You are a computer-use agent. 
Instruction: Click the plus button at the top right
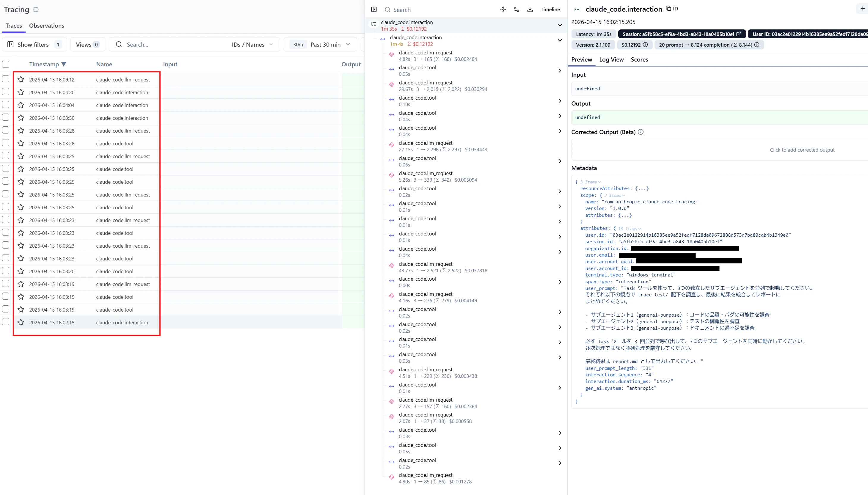tap(862, 9)
